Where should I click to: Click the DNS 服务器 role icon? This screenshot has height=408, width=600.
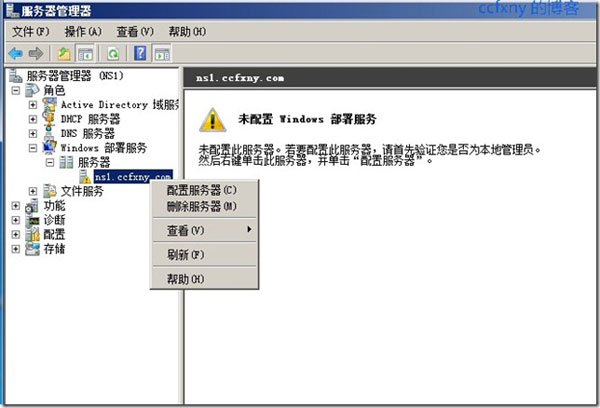(49, 134)
